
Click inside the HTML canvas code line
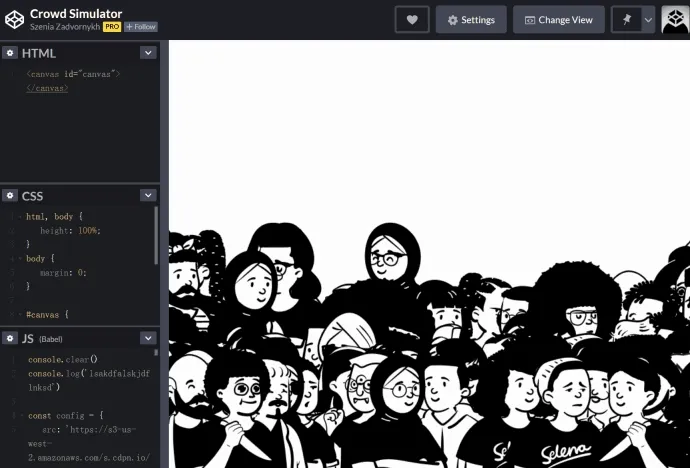[72, 74]
